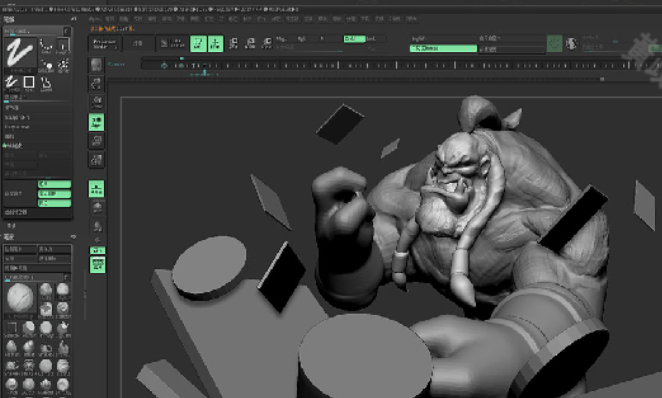Toggle the green Draw mode button
This screenshot has height=398, width=662.
point(215,44)
